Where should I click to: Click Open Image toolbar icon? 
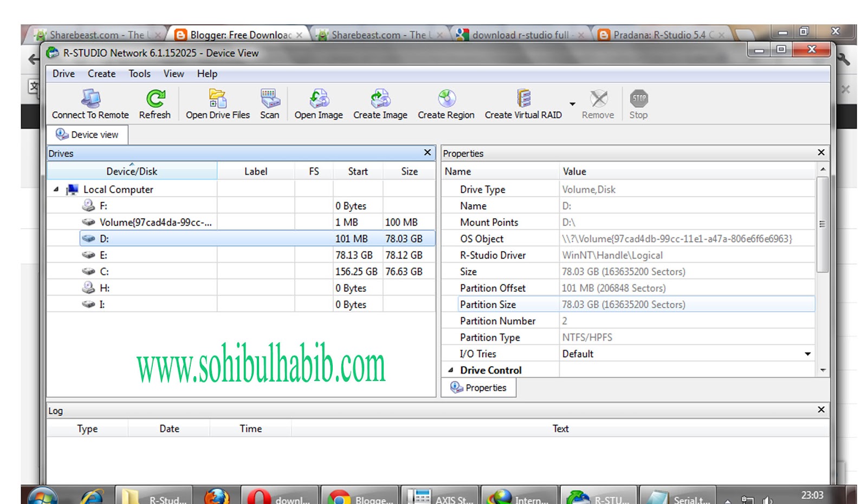pyautogui.click(x=319, y=104)
